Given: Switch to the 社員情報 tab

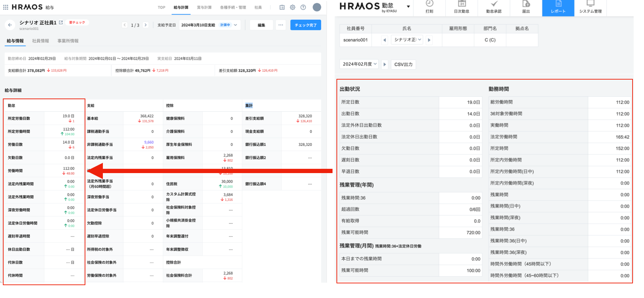Looking at the screenshot, I should (x=40, y=41).
